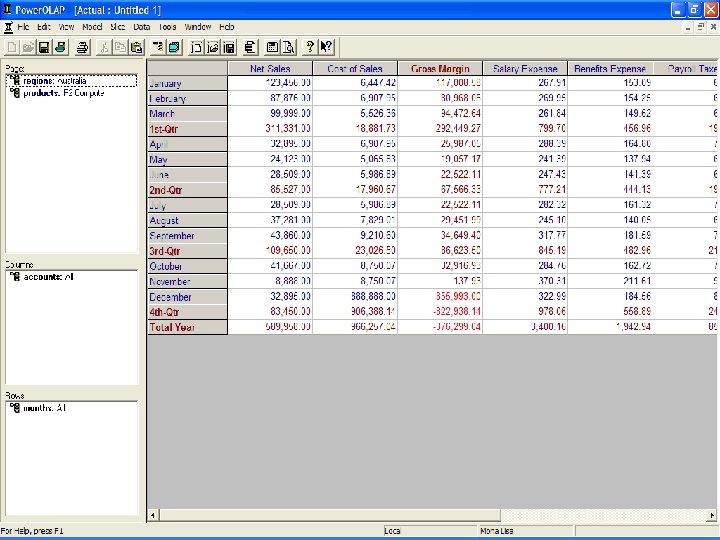Image resolution: width=720 pixels, height=540 pixels.
Task: Click the database server toolbar icon
Action: [251, 47]
